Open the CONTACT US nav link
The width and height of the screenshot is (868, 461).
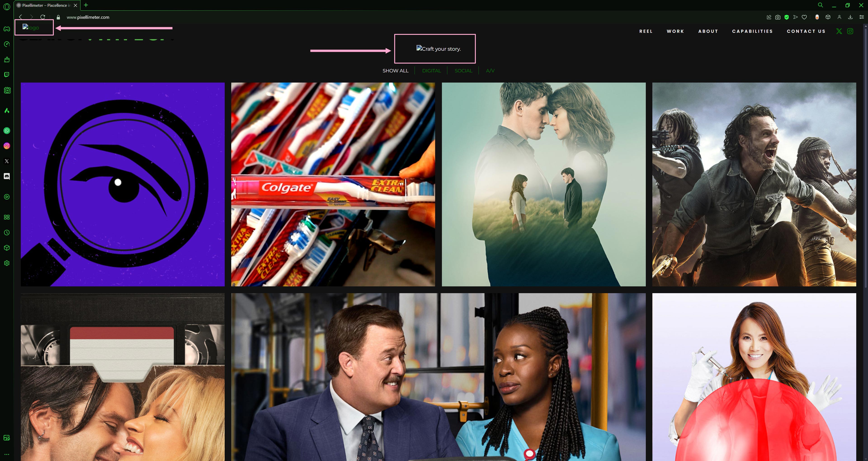click(806, 31)
